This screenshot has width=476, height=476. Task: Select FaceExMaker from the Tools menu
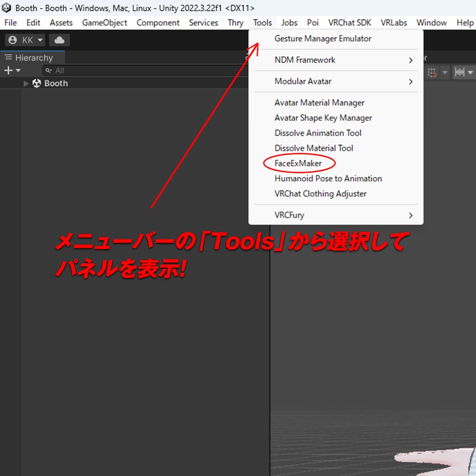[x=299, y=163]
